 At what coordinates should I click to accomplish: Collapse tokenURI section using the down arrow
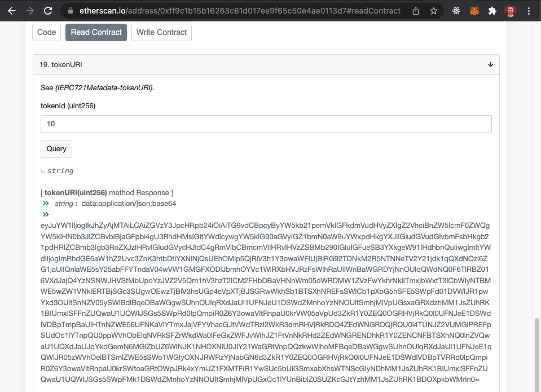[491, 65]
